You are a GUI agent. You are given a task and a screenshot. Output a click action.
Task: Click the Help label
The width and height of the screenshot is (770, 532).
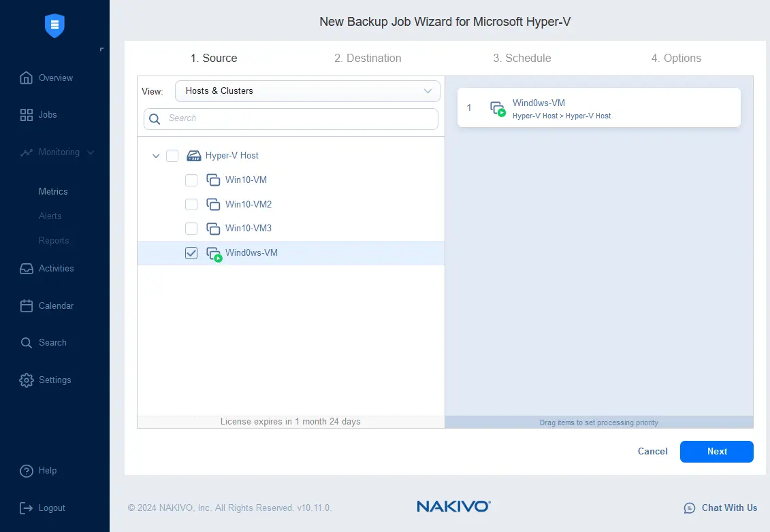[x=48, y=471]
